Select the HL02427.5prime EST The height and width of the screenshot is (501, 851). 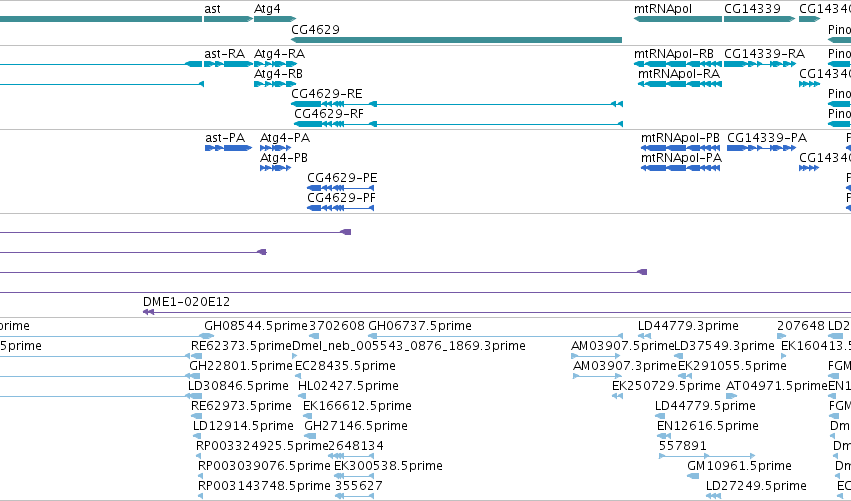[x=348, y=386]
